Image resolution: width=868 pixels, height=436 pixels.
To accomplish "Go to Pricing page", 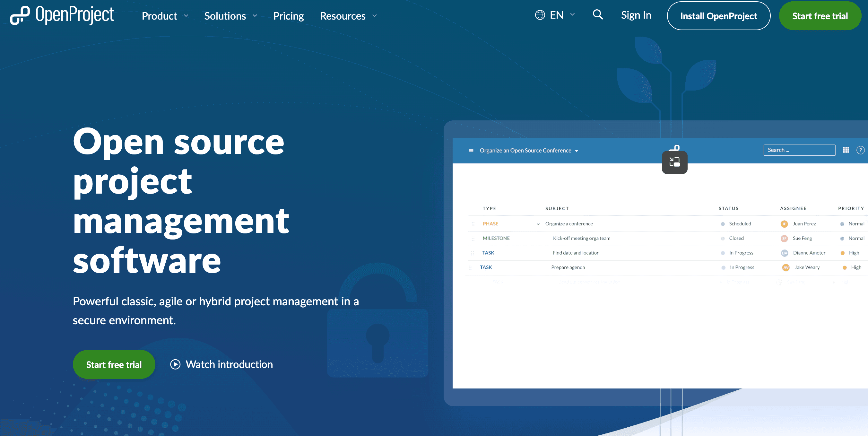I will pos(289,16).
